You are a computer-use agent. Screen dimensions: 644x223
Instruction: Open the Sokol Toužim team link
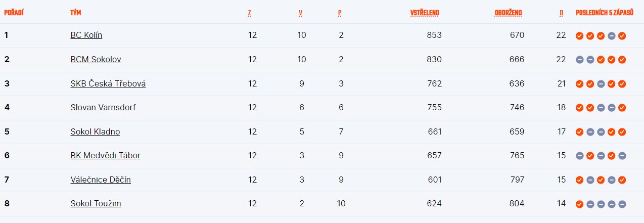pos(96,204)
